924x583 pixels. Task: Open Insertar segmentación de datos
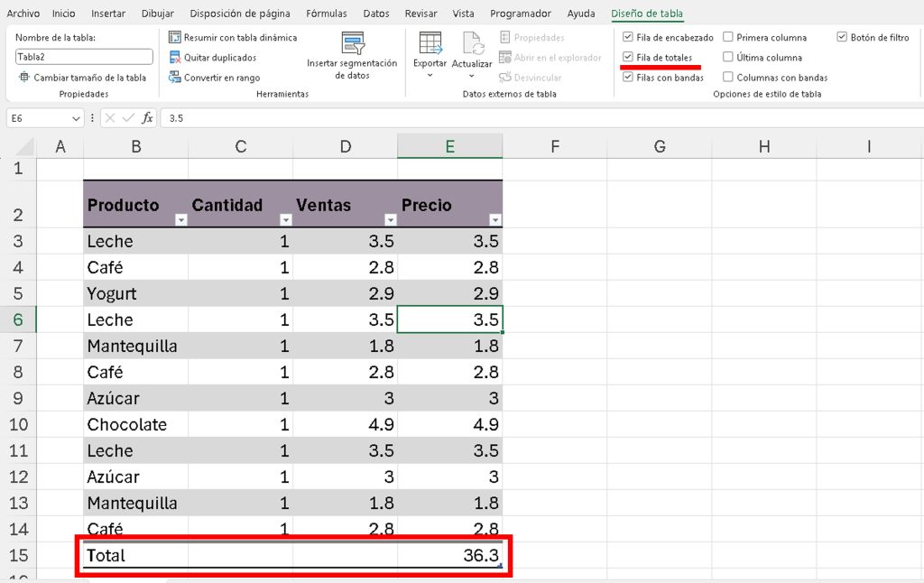352,43
